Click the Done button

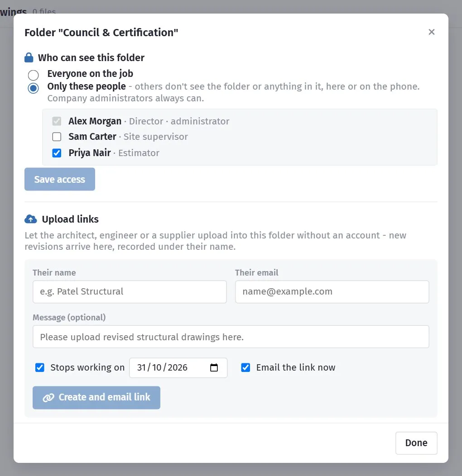pyautogui.click(x=416, y=443)
